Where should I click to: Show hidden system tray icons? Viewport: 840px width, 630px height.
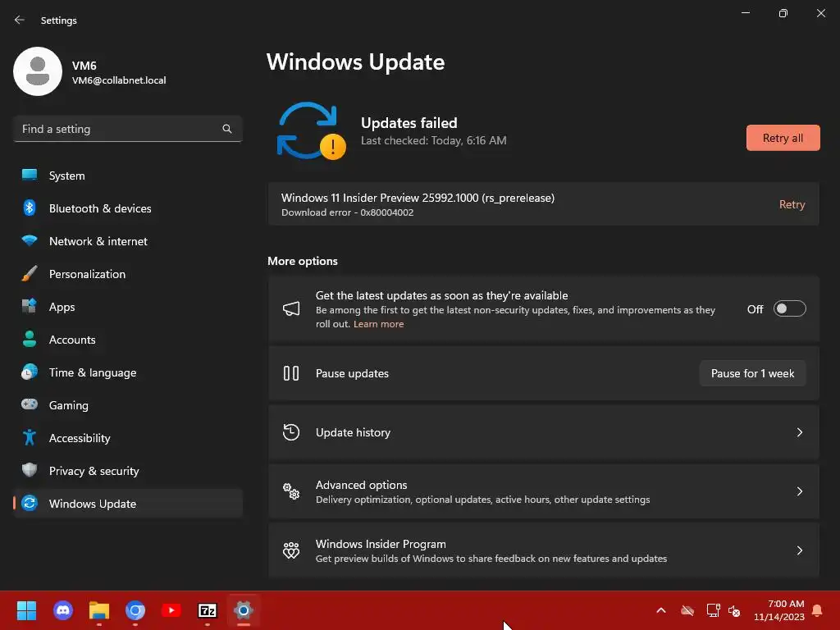point(661,610)
